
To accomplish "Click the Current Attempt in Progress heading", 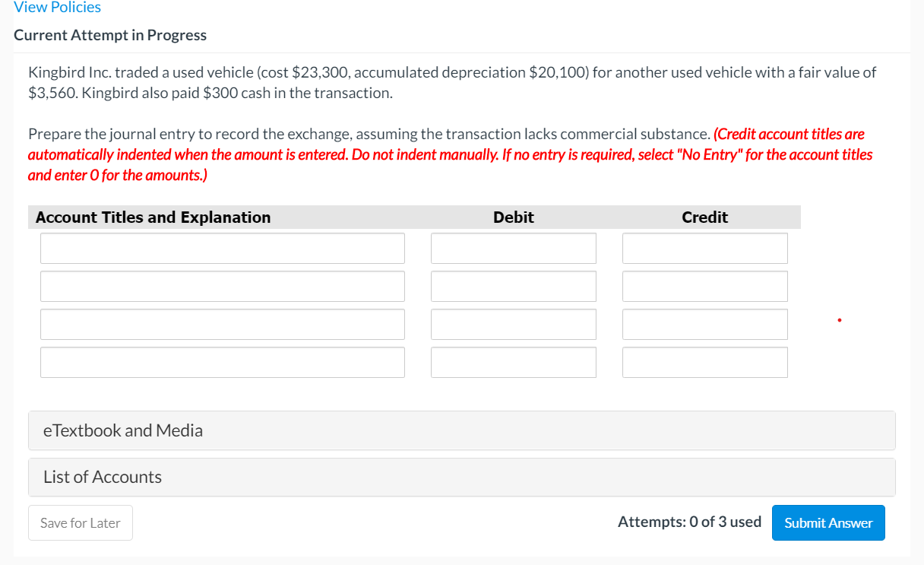I will tap(110, 34).
